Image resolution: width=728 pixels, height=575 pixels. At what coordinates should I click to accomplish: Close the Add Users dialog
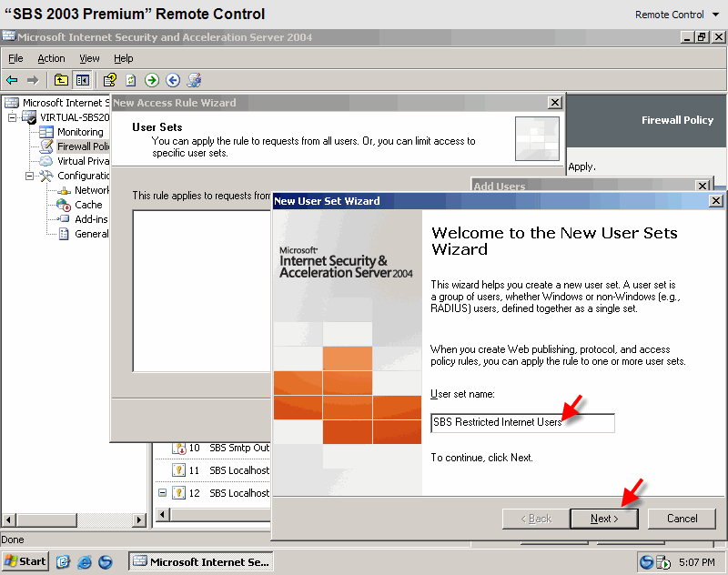(703, 186)
